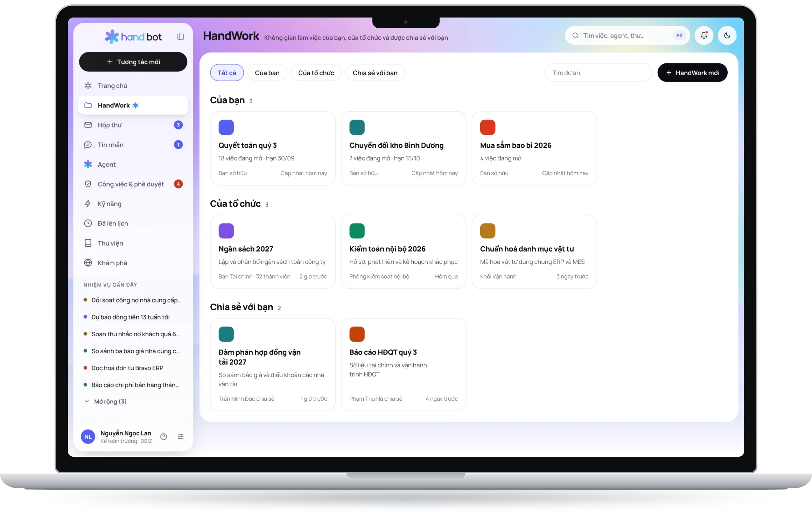Click the blue swatch of Quyết toán quý 3
The width and height of the screenshot is (812, 517).
pos(226,127)
